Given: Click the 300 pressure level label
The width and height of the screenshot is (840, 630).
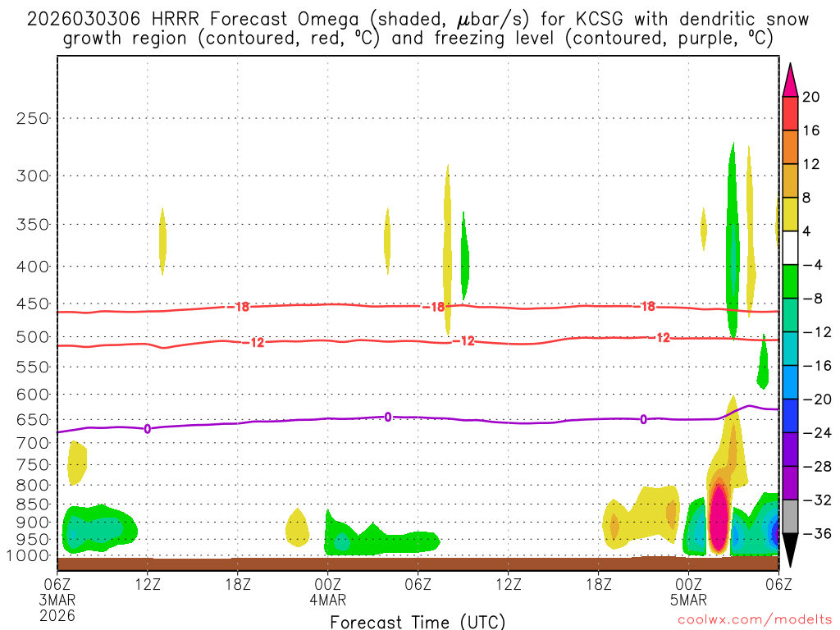Looking at the screenshot, I should pos(33,176).
